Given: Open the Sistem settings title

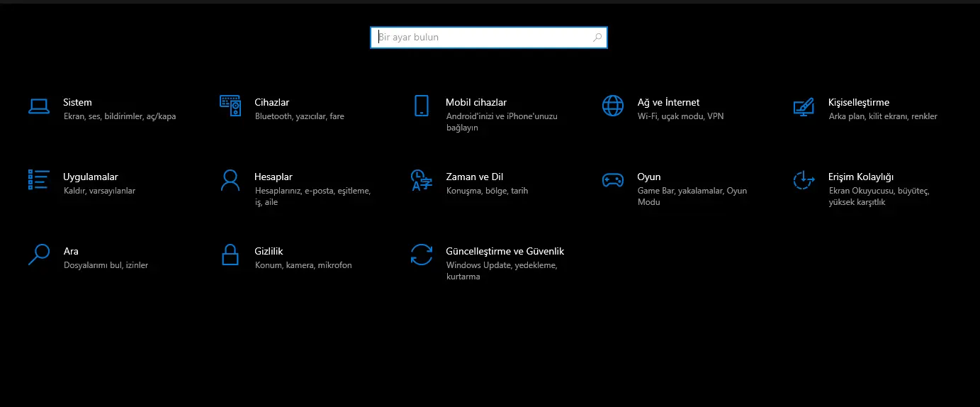Looking at the screenshot, I should (77, 102).
